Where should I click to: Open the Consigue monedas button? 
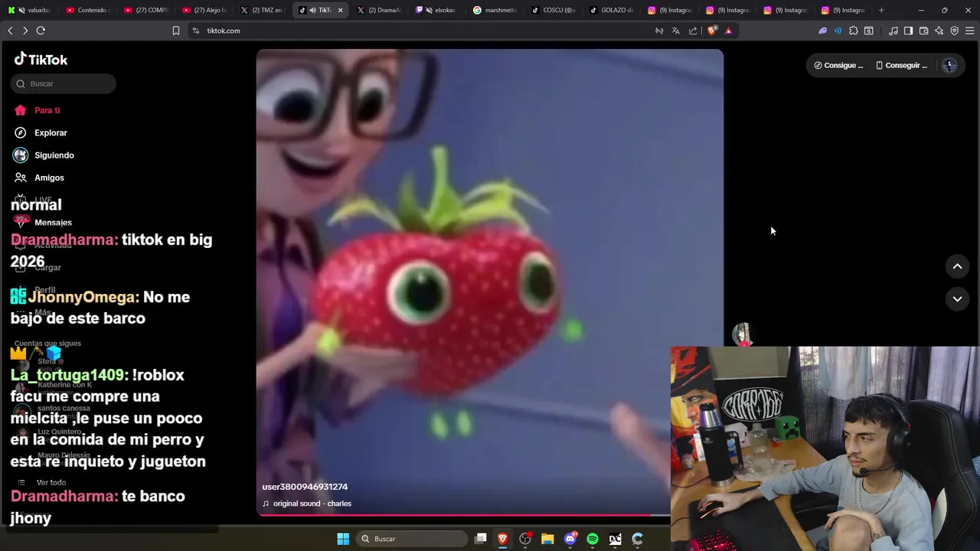pos(838,65)
